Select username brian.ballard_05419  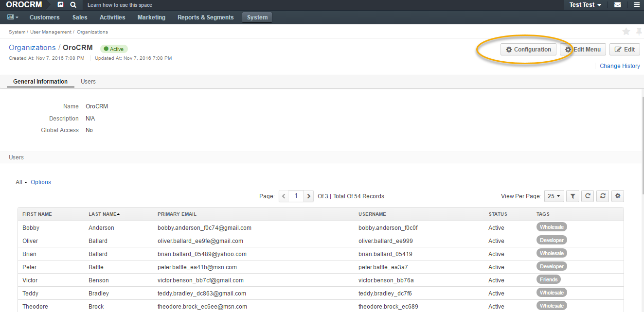click(x=385, y=254)
